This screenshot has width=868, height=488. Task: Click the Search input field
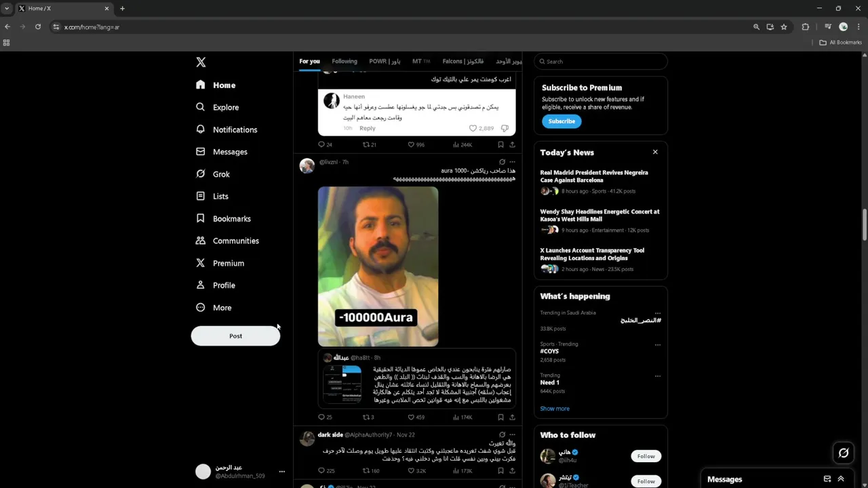coord(601,62)
